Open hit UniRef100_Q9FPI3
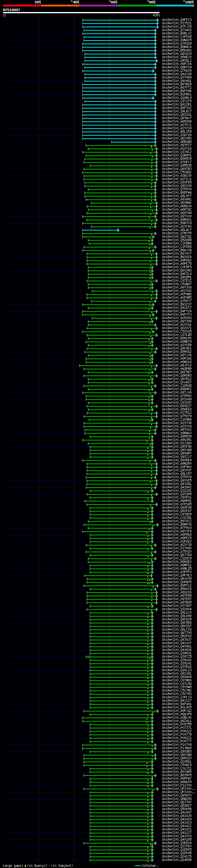This screenshot has width=197, height=868. tap(176, 20)
